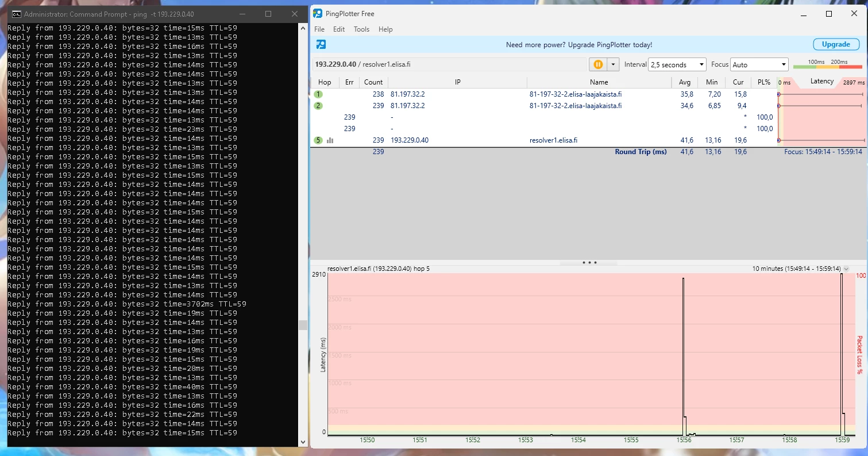Click the graph title resolver1.elisa.fi hop 5

(x=379, y=269)
